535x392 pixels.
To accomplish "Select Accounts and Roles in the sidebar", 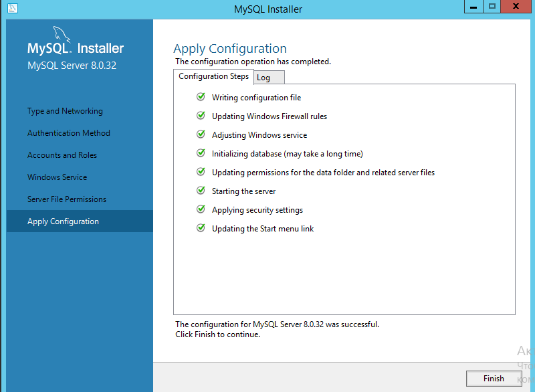I will click(62, 155).
